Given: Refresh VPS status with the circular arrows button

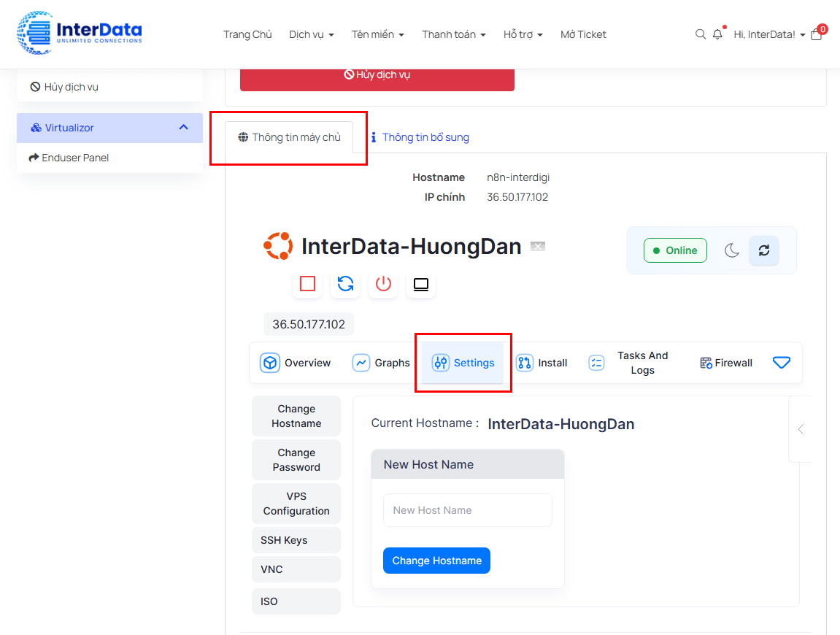Looking at the screenshot, I should (764, 250).
